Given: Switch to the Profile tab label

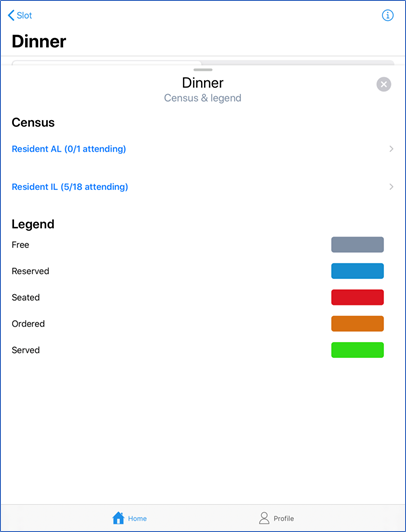Looking at the screenshot, I should (284, 518).
